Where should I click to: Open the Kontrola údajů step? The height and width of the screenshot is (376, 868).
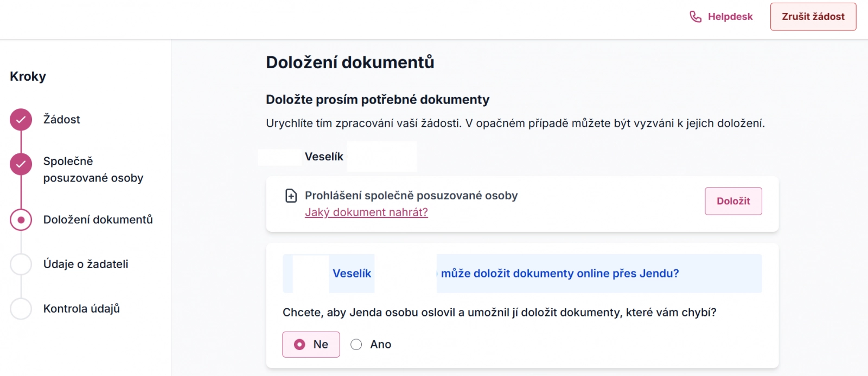[x=81, y=308]
